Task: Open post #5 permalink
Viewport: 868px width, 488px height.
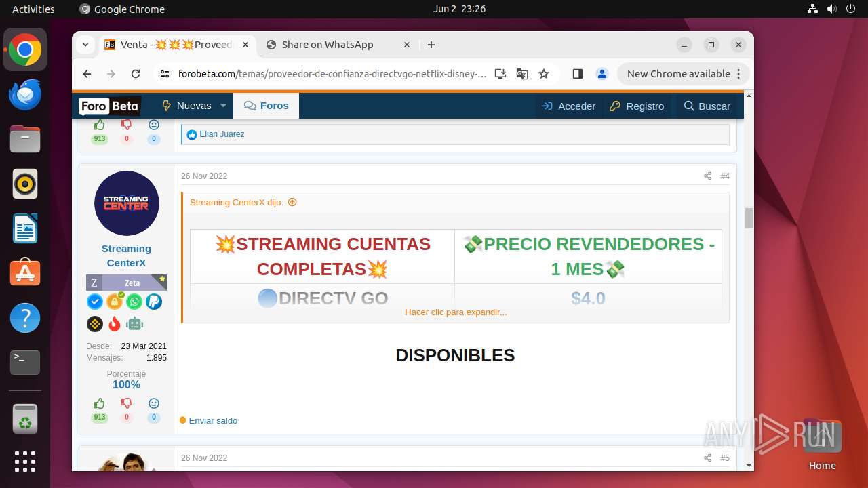Action: 725,458
